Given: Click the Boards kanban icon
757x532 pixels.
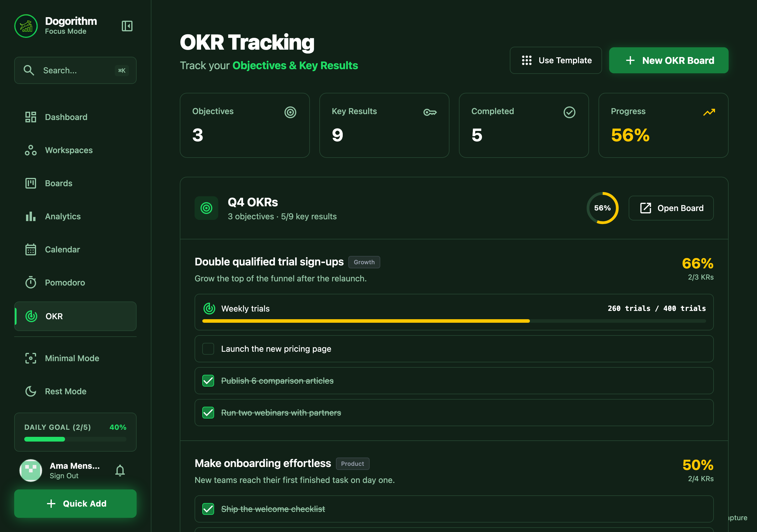Looking at the screenshot, I should tap(31, 183).
